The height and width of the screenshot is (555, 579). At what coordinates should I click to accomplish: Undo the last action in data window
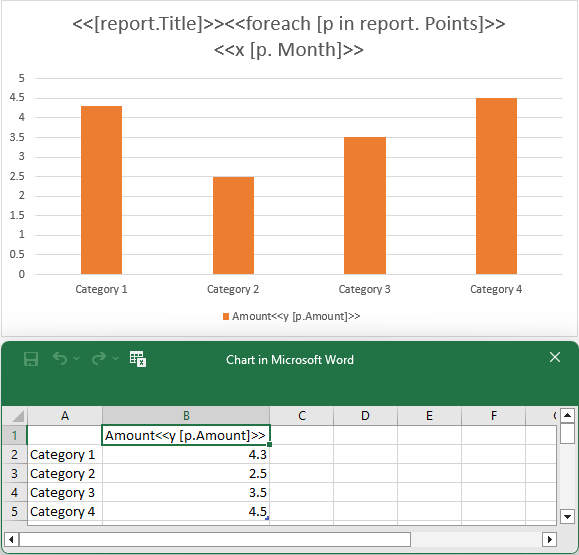click(60, 358)
